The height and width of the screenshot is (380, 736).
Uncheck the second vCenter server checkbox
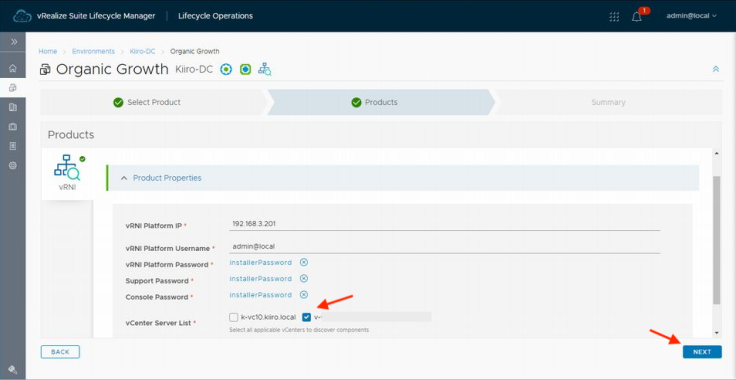pyautogui.click(x=307, y=317)
